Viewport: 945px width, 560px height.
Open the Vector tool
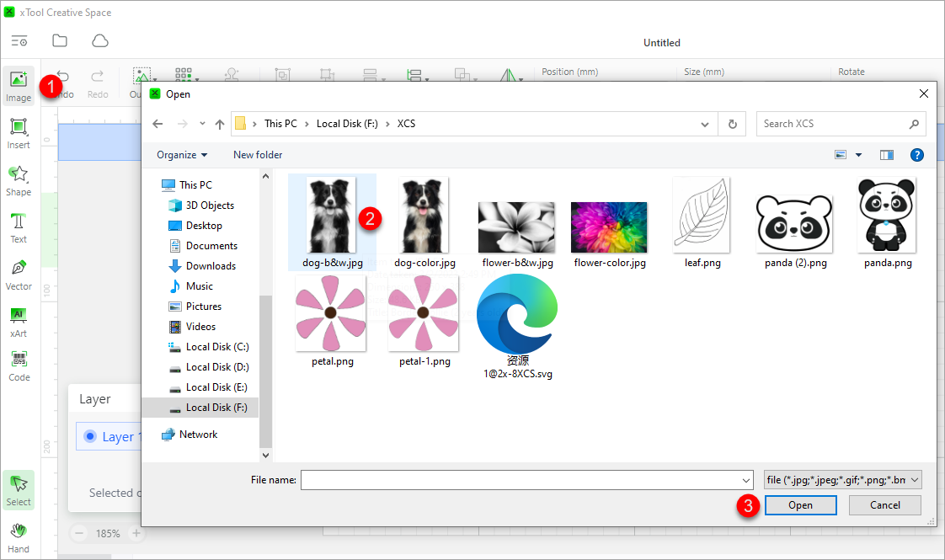click(18, 273)
